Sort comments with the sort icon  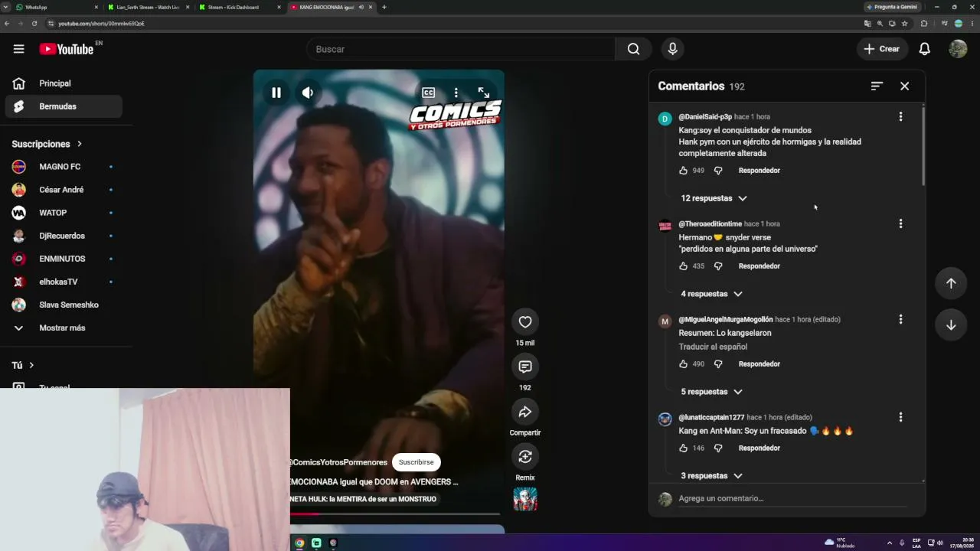pyautogui.click(x=877, y=86)
